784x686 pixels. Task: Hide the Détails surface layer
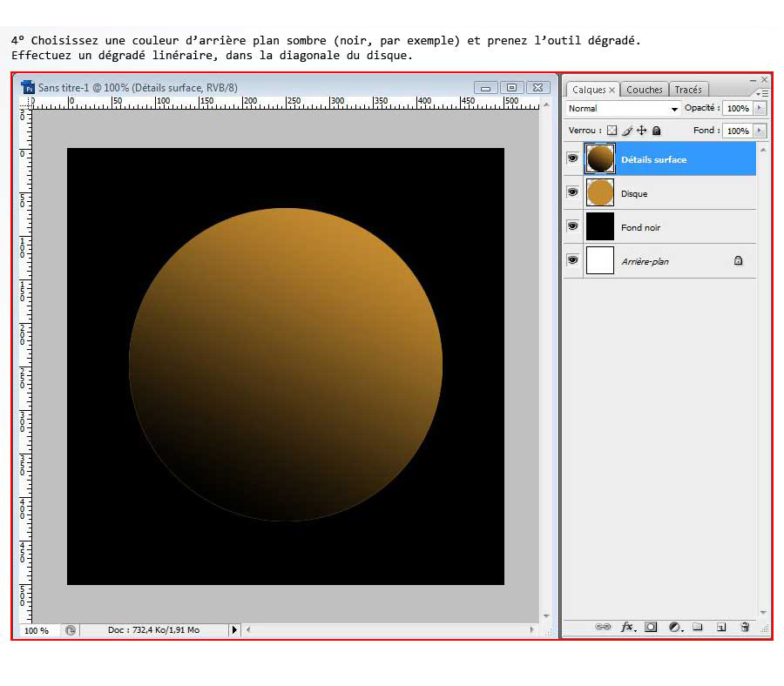click(x=572, y=158)
